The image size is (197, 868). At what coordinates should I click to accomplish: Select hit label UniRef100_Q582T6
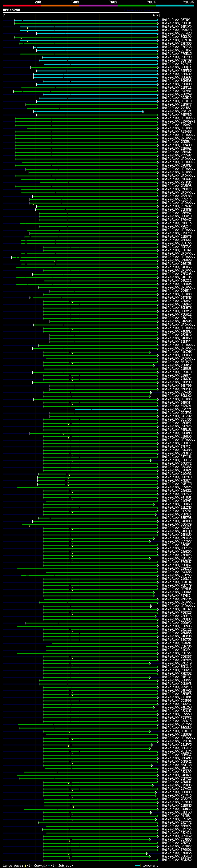(x=177, y=799)
